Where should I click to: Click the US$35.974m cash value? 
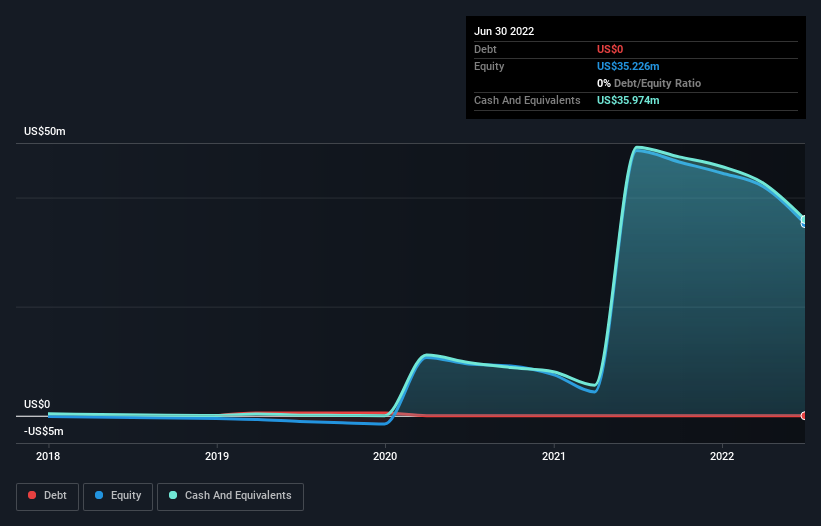pyautogui.click(x=628, y=100)
